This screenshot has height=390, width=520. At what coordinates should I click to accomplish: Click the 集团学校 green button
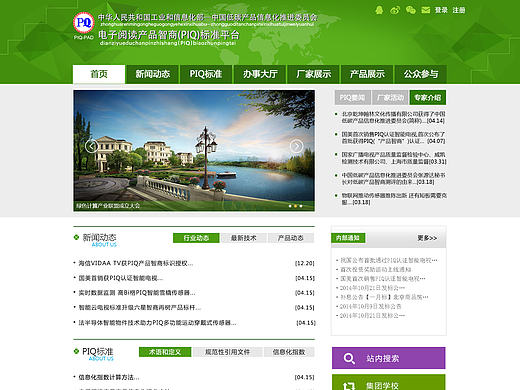coord(389,382)
